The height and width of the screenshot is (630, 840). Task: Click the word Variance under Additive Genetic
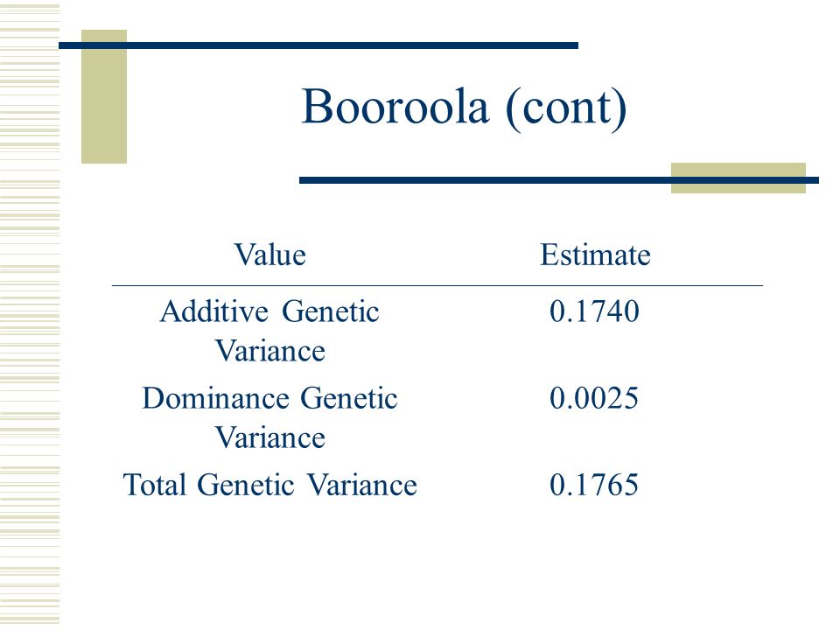[270, 352]
